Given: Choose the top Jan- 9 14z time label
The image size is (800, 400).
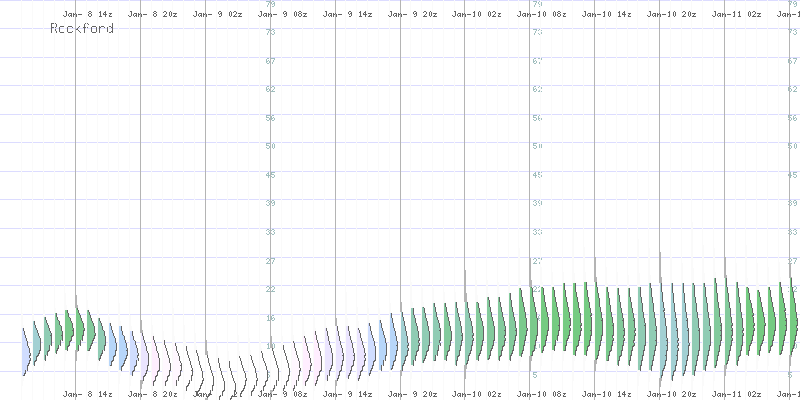Looking at the screenshot, I should coord(354,16).
